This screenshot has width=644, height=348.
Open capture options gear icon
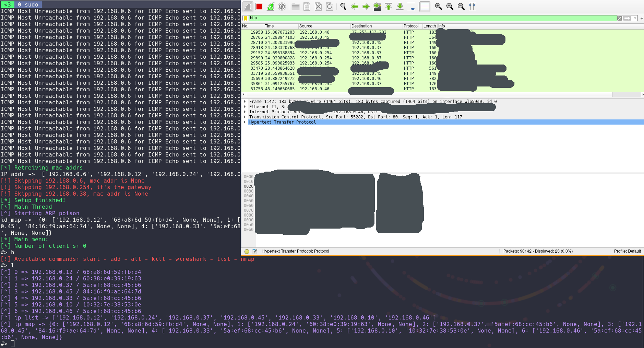tap(282, 7)
